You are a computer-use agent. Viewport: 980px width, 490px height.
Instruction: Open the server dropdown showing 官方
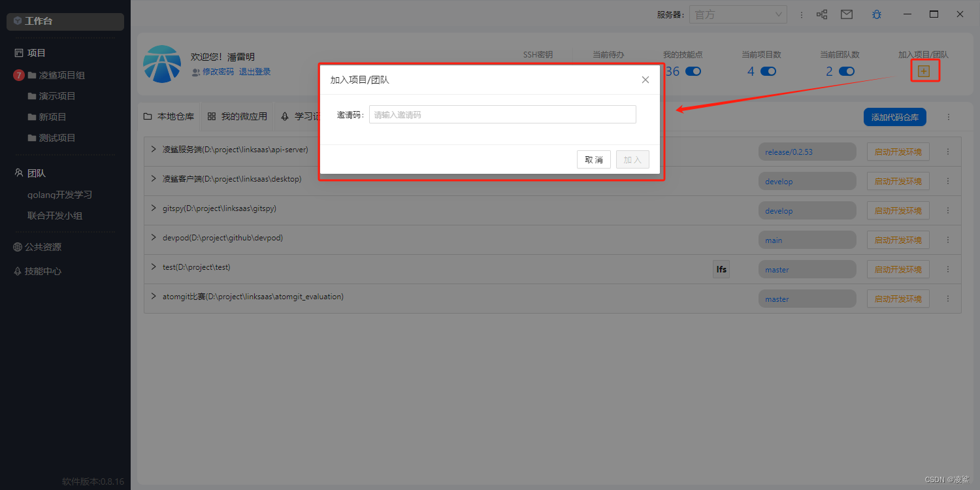pyautogui.click(x=738, y=14)
